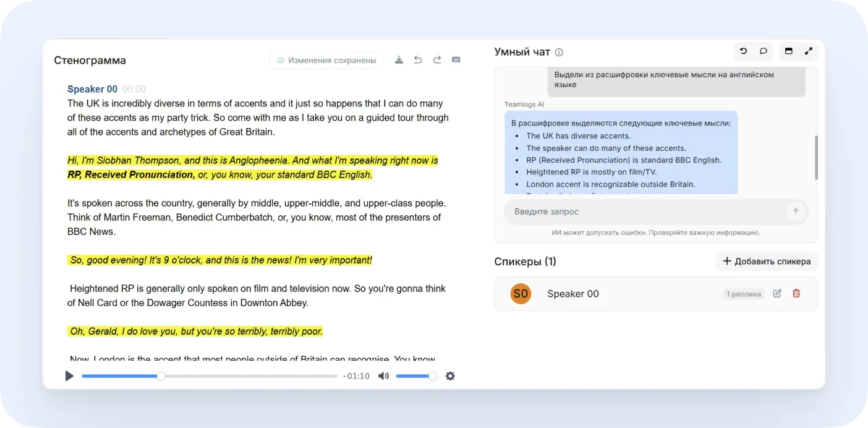This screenshot has width=868, height=428.
Task: Reset the smart chat with the circular arrow
Action: pyautogui.click(x=744, y=51)
